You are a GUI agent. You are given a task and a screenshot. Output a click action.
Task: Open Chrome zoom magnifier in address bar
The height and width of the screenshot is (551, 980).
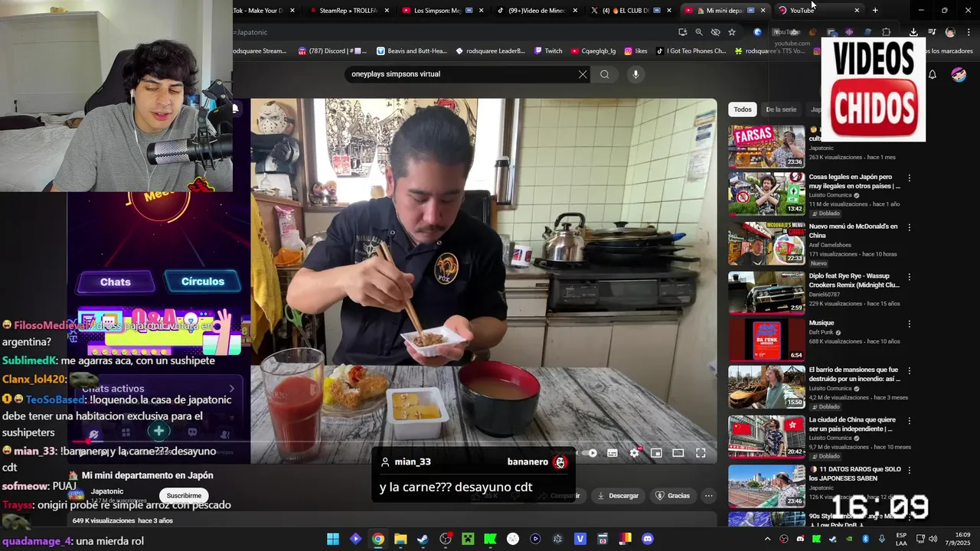pyautogui.click(x=699, y=32)
